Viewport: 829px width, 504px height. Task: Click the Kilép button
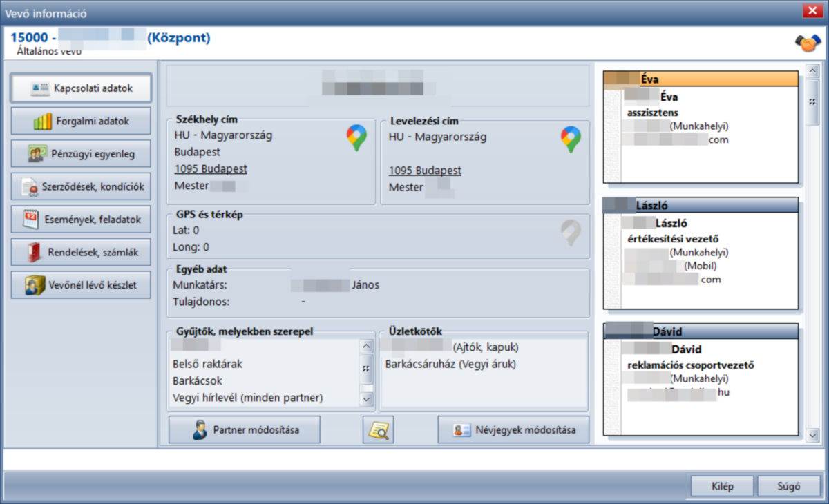(722, 486)
